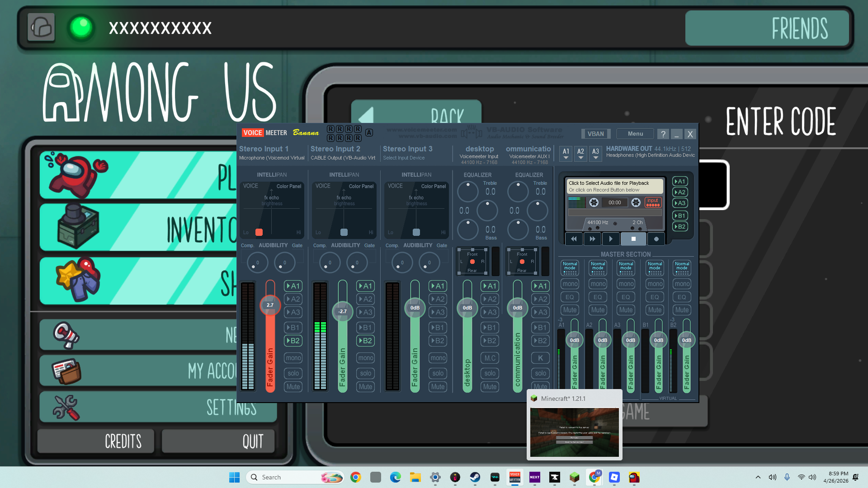
Task: Open the NZXT app in the taskbar
Action: point(535,477)
